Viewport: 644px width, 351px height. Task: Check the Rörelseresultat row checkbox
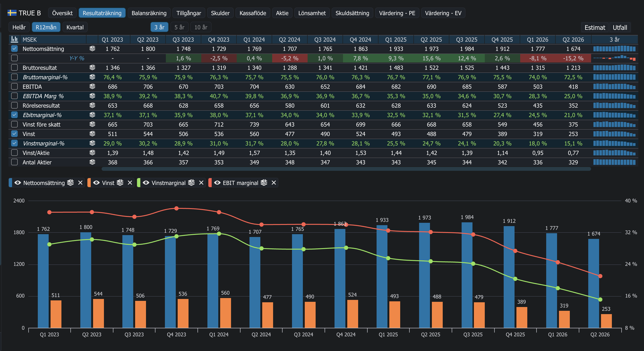pyautogui.click(x=14, y=105)
